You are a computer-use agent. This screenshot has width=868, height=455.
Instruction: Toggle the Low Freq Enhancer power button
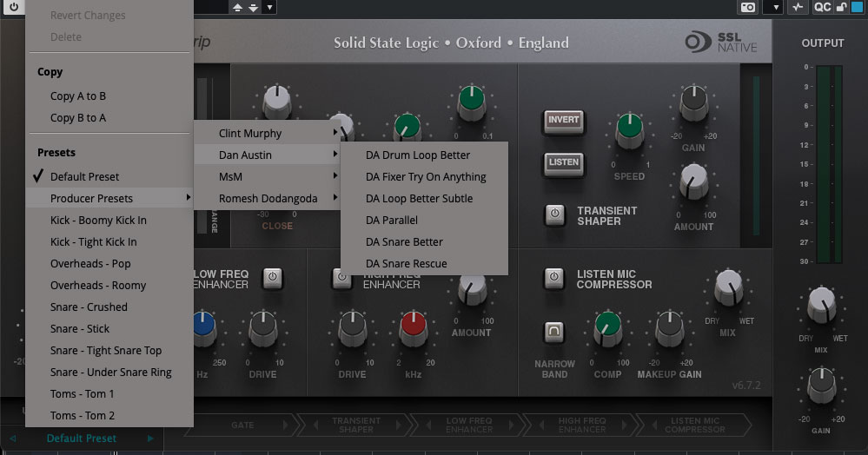[x=272, y=278]
